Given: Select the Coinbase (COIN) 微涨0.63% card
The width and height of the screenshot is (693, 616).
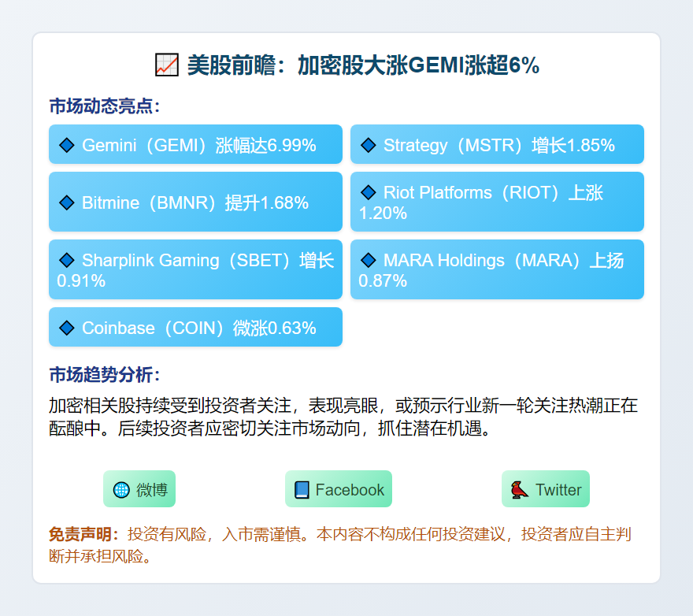Looking at the screenshot, I should [195, 327].
